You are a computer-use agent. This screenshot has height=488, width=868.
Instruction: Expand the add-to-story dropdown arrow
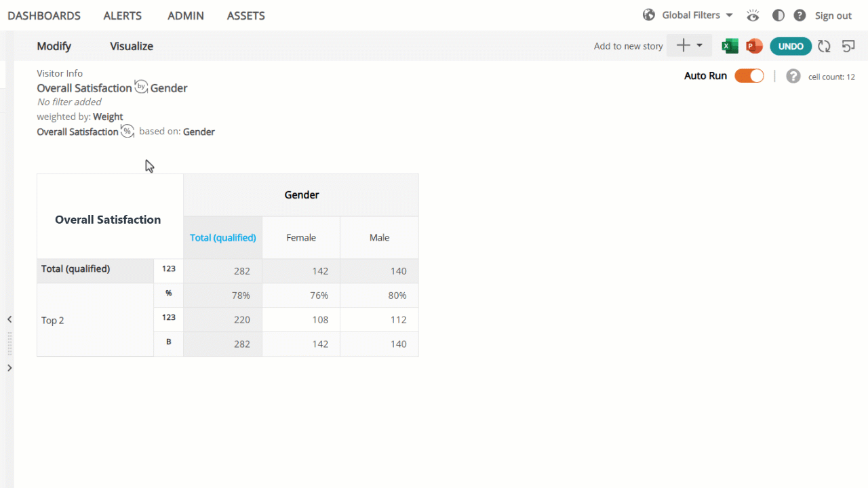pos(700,45)
